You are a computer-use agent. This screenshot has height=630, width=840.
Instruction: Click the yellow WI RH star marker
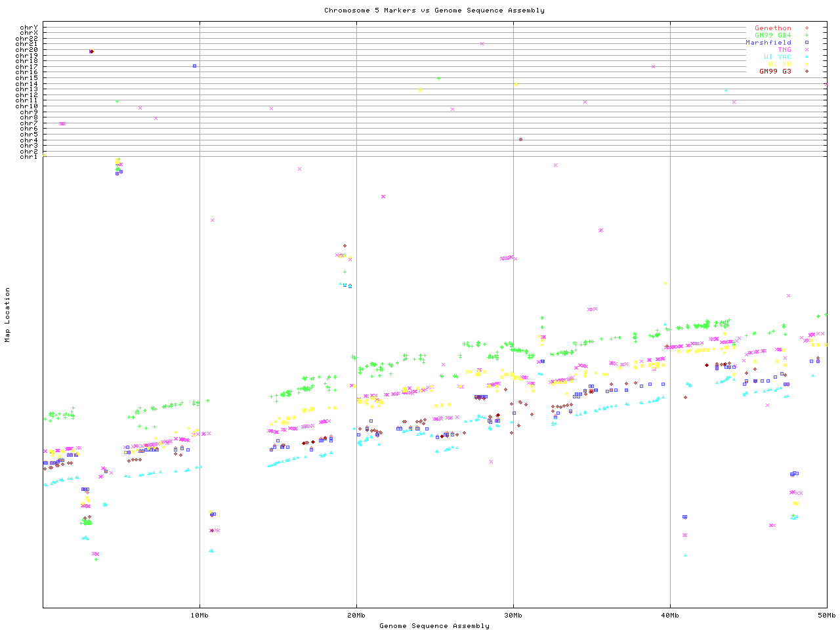tap(807, 64)
